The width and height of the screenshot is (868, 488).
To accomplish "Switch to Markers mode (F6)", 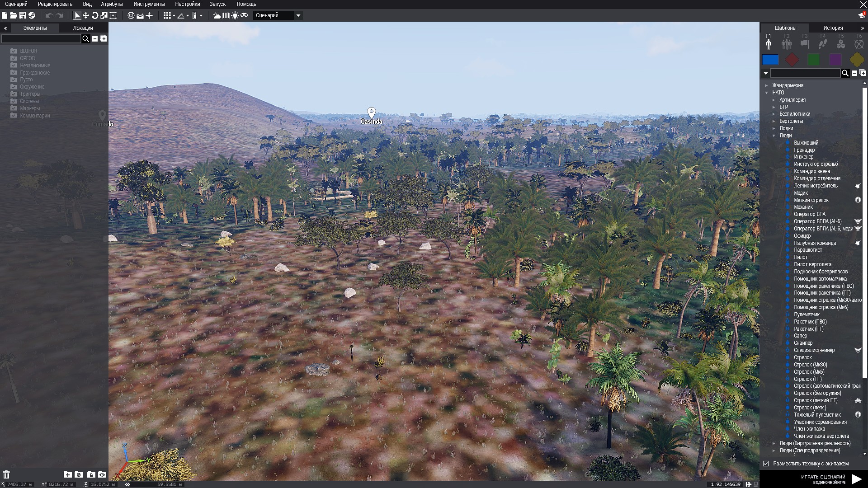I will 859,44.
